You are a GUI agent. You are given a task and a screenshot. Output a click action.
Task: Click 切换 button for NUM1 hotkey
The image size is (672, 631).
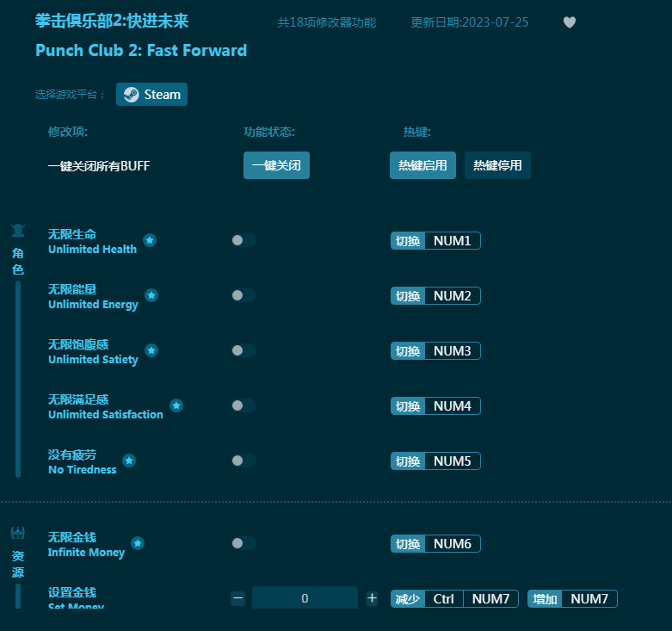pos(408,241)
